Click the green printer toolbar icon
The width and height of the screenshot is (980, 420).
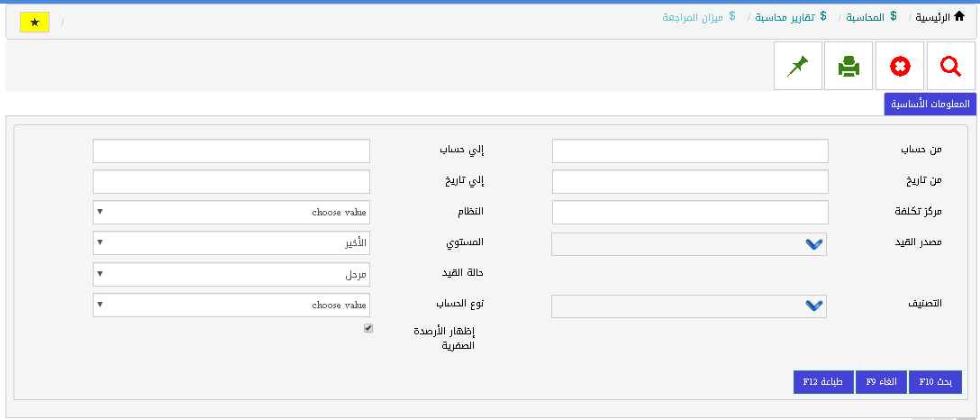pyautogui.click(x=848, y=66)
